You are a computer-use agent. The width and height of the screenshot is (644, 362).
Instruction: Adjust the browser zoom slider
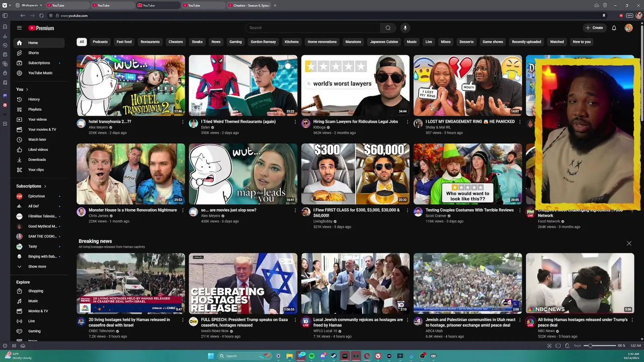[x=600, y=345]
